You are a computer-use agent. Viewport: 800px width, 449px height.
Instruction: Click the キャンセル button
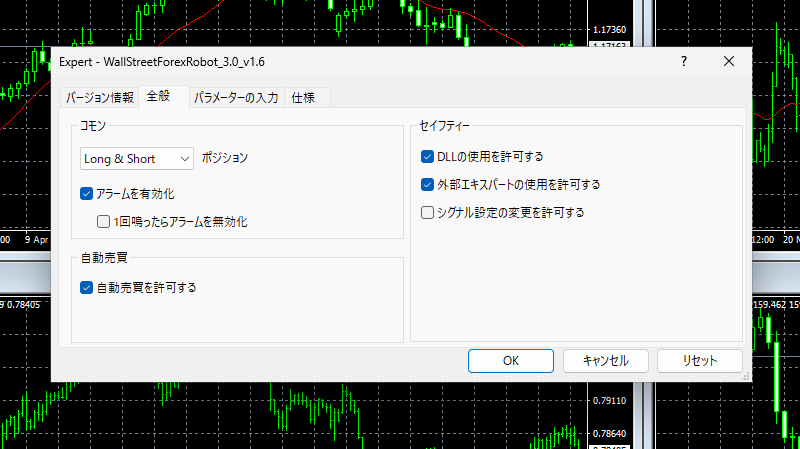tap(605, 360)
